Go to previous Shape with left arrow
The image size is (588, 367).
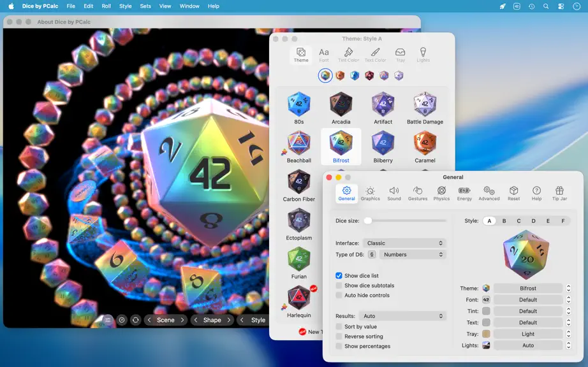(196, 320)
